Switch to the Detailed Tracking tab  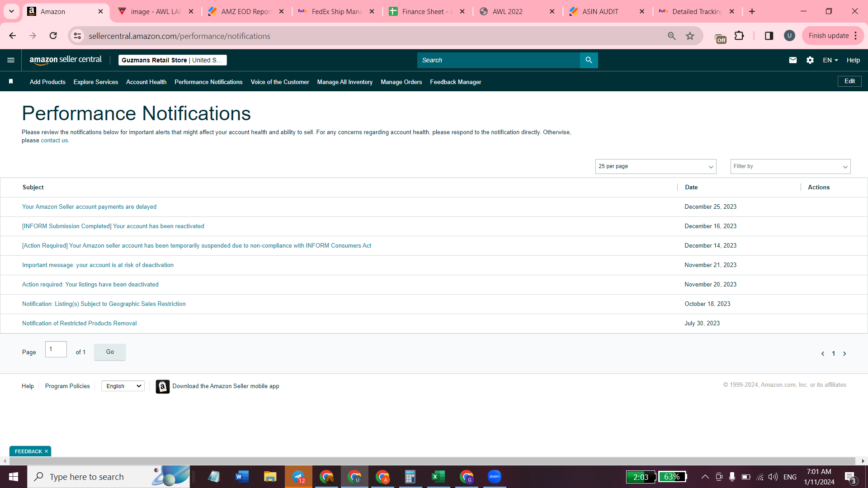tap(697, 11)
